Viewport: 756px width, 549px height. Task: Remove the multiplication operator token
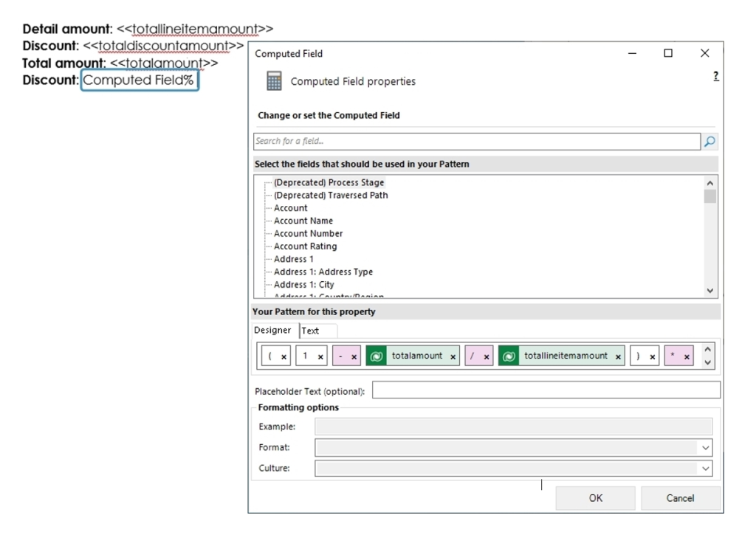(x=687, y=357)
